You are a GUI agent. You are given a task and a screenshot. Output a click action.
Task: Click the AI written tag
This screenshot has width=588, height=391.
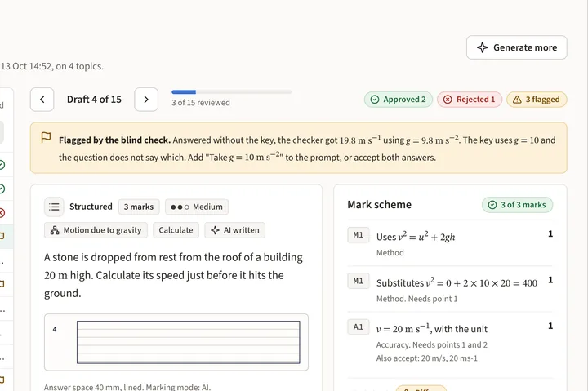234,230
